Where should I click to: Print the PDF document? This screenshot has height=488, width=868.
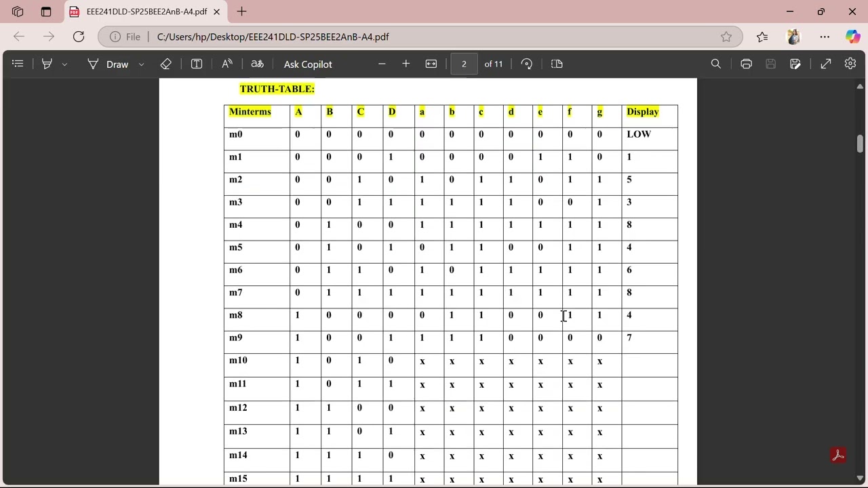click(747, 64)
